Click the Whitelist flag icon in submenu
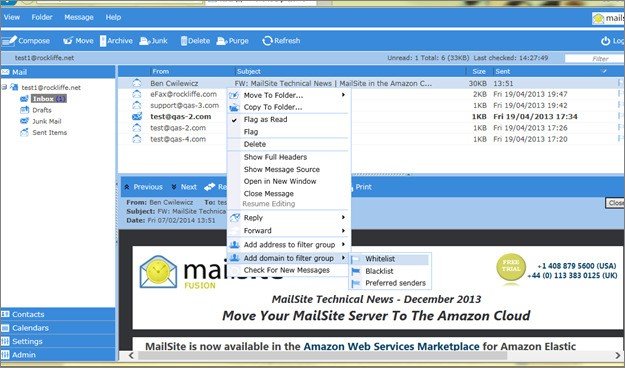The height and width of the screenshot is (368, 625). coord(355,259)
